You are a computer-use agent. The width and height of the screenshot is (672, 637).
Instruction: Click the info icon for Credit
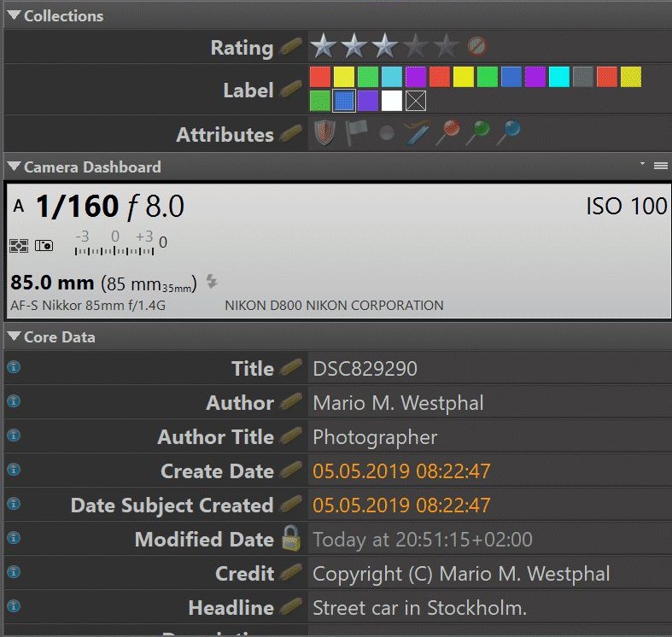click(14, 572)
